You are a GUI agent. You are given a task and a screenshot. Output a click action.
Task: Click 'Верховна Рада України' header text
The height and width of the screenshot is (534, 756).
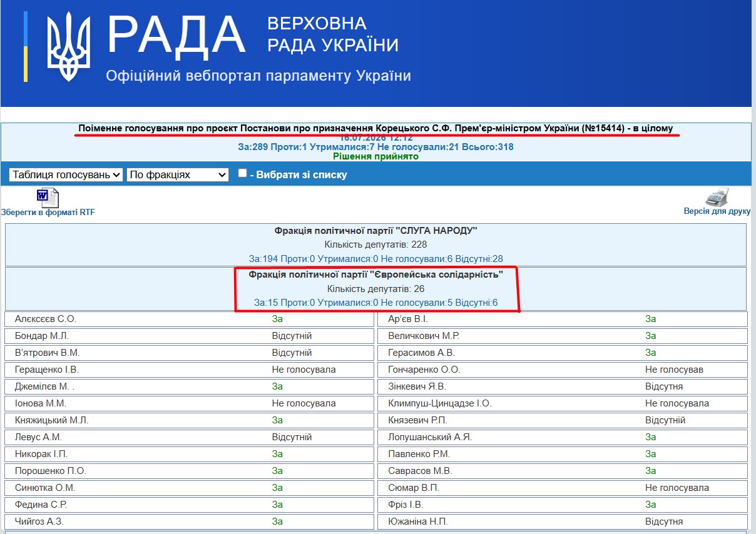coord(333,34)
